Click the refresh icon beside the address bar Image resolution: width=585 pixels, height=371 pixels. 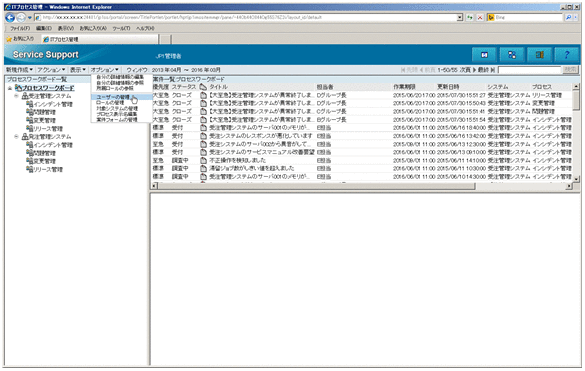point(470,18)
